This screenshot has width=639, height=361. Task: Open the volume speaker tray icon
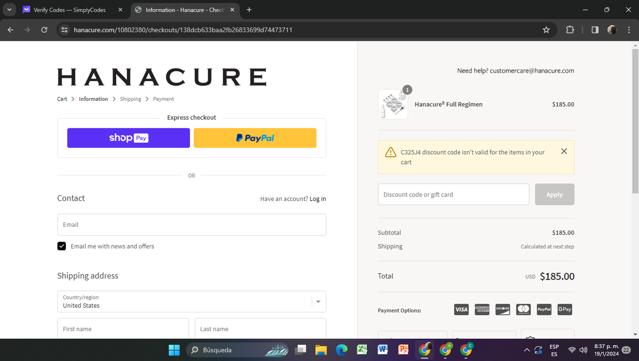(x=583, y=350)
